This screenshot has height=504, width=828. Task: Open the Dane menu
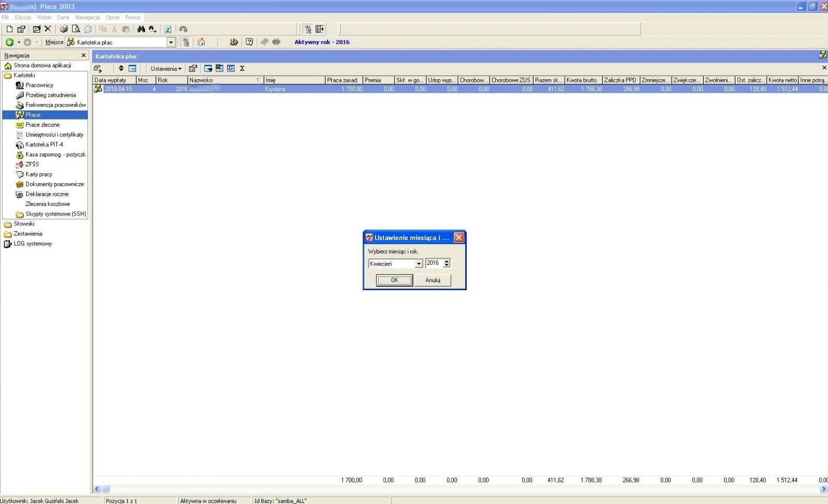pyautogui.click(x=63, y=18)
